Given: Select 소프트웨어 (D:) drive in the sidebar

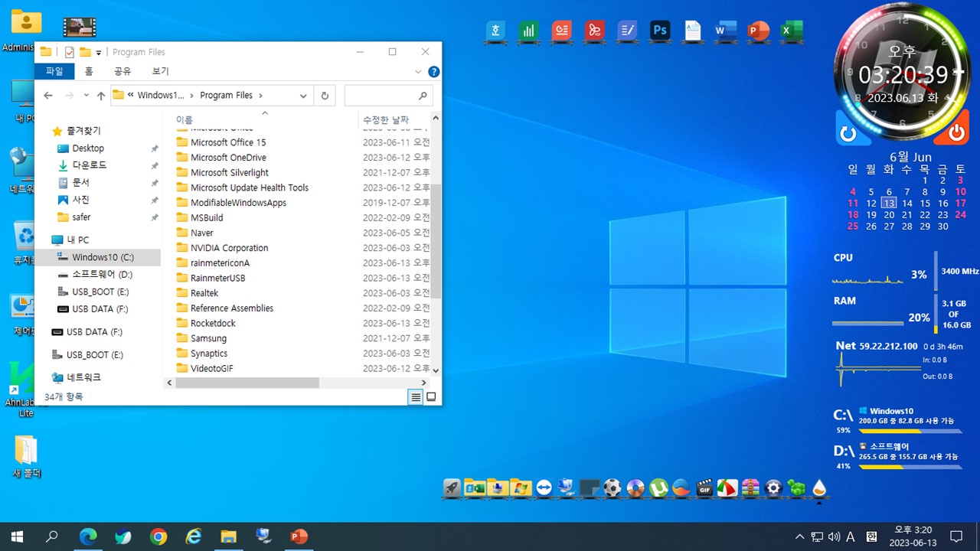Looking at the screenshot, I should [102, 275].
